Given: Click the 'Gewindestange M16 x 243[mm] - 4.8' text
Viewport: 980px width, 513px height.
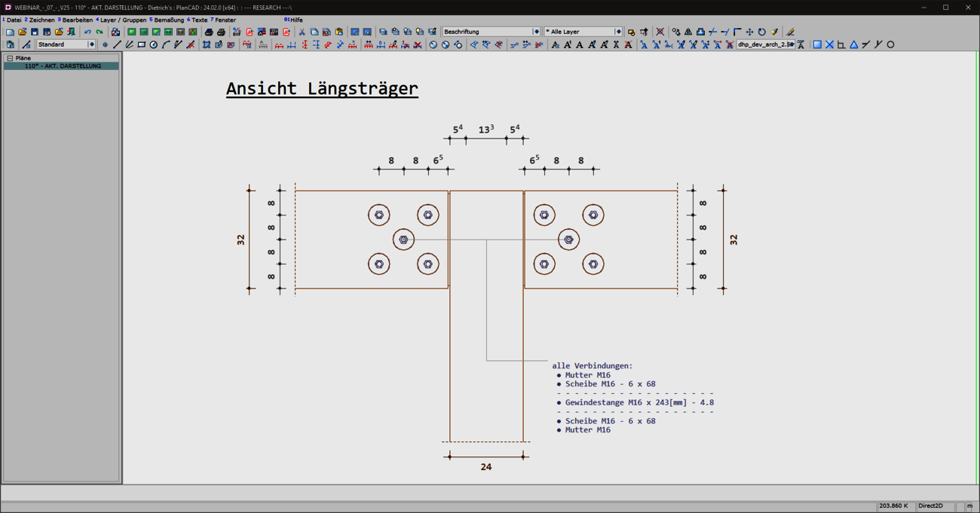Looking at the screenshot, I should click(639, 402).
